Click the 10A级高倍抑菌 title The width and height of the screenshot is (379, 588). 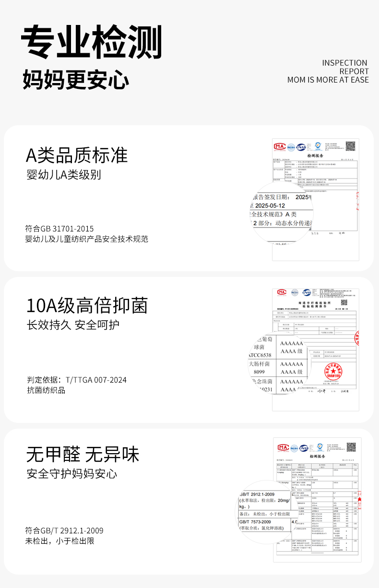pyautogui.click(x=87, y=306)
